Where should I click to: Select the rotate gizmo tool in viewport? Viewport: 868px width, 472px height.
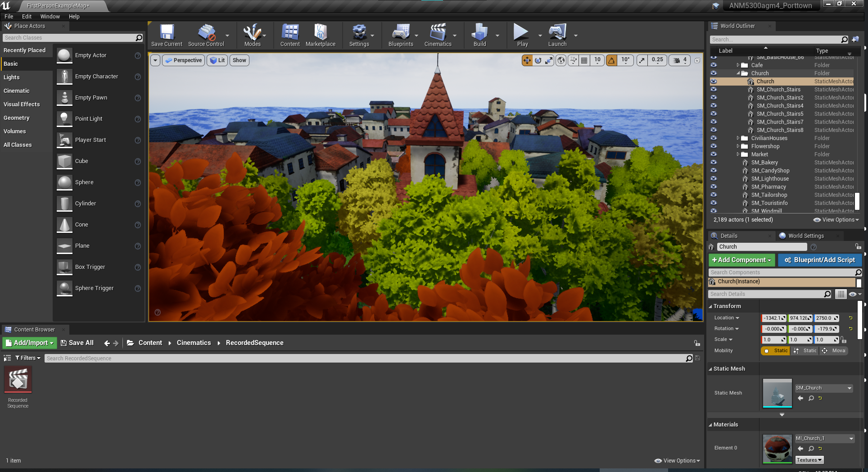click(538, 60)
